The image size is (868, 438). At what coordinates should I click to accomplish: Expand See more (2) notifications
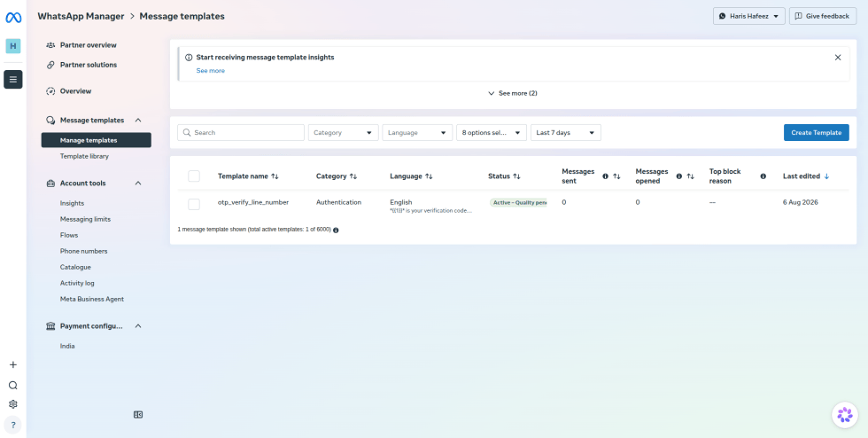(513, 93)
